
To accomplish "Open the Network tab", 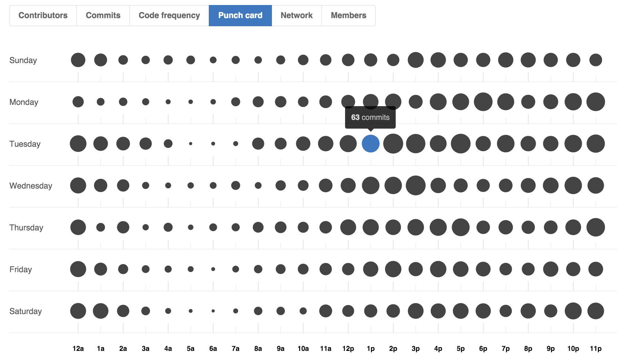I will (x=297, y=16).
